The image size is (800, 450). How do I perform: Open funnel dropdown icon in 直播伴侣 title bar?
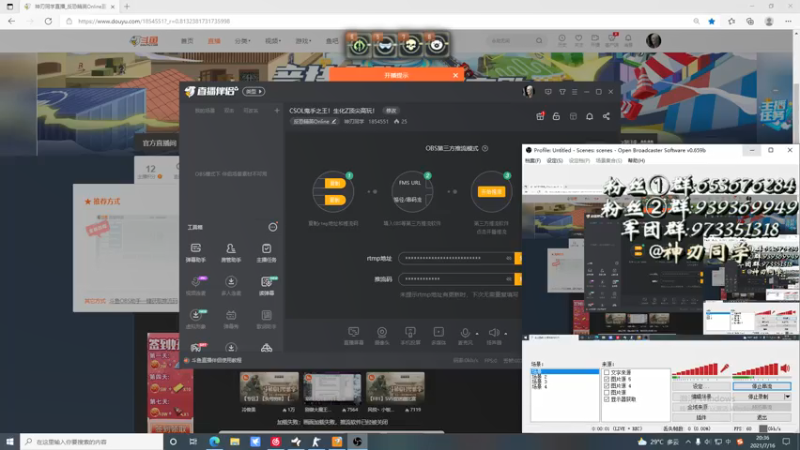click(562, 92)
